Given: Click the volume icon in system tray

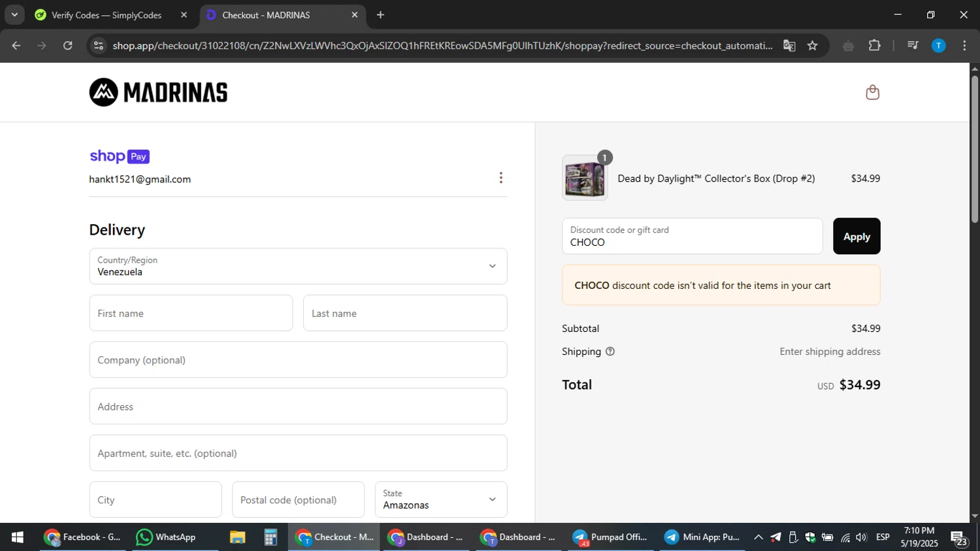Looking at the screenshot, I should tap(861, 537).
